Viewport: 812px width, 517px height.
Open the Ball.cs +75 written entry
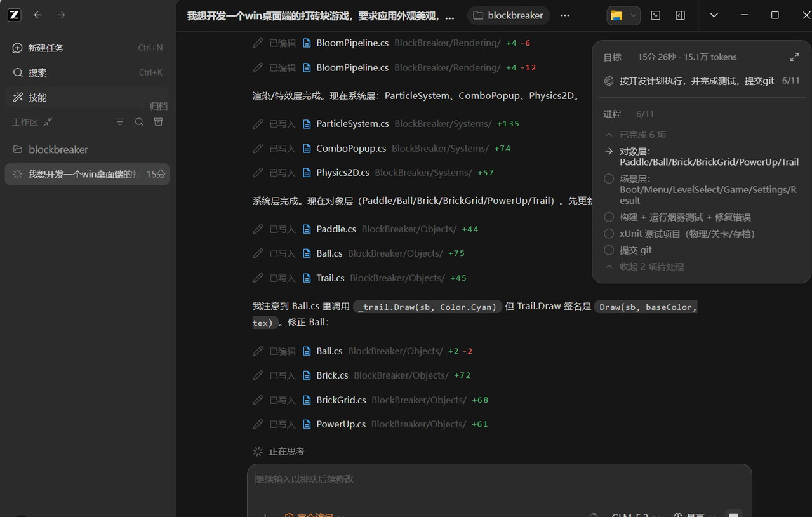(x=329, y=253)
